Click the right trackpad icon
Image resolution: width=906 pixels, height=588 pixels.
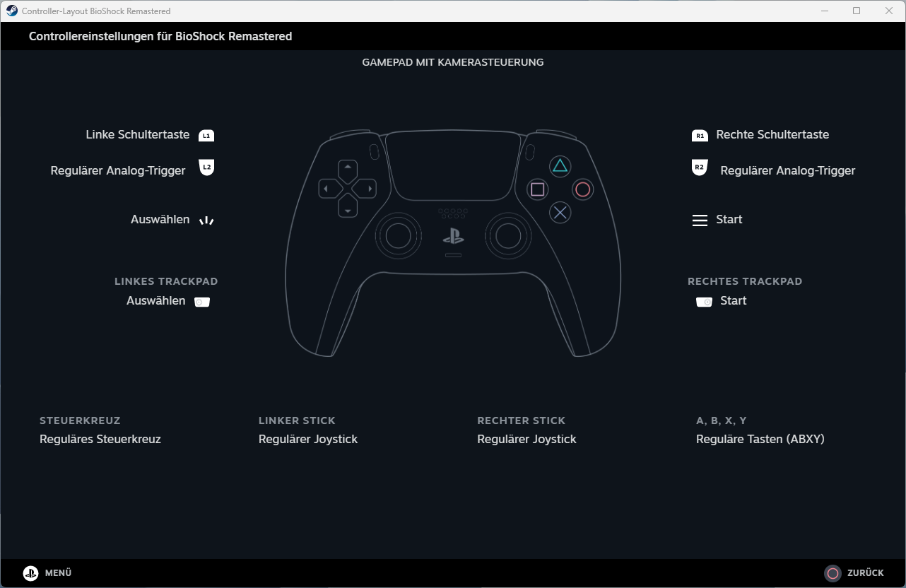tap(704, 302)
